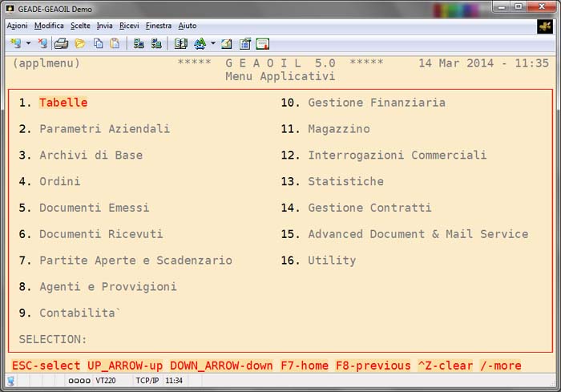Open the Finestra menu
Screen dimensions: 561x392
(x=158, y=26)
